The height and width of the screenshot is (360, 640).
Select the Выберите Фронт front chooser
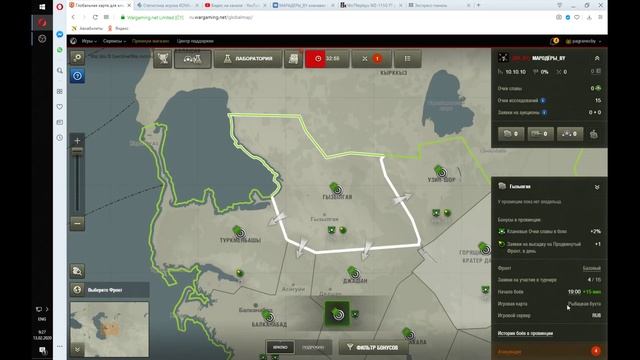(x=109, y=290)
